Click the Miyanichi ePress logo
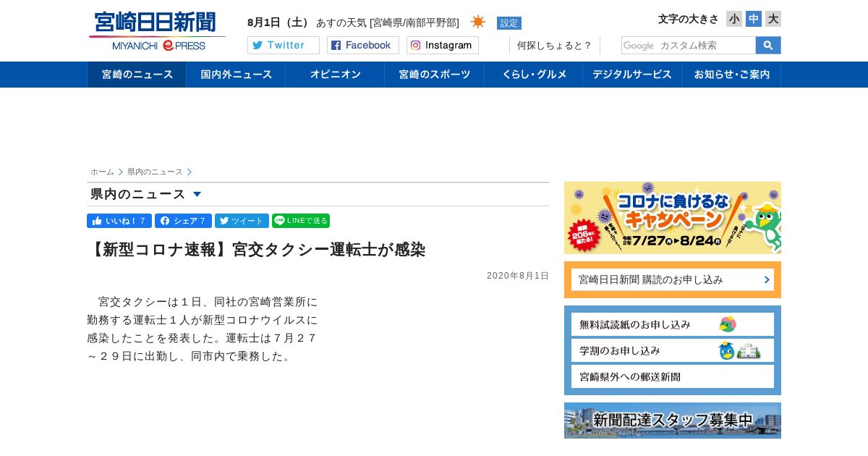 tap(157, 31)
